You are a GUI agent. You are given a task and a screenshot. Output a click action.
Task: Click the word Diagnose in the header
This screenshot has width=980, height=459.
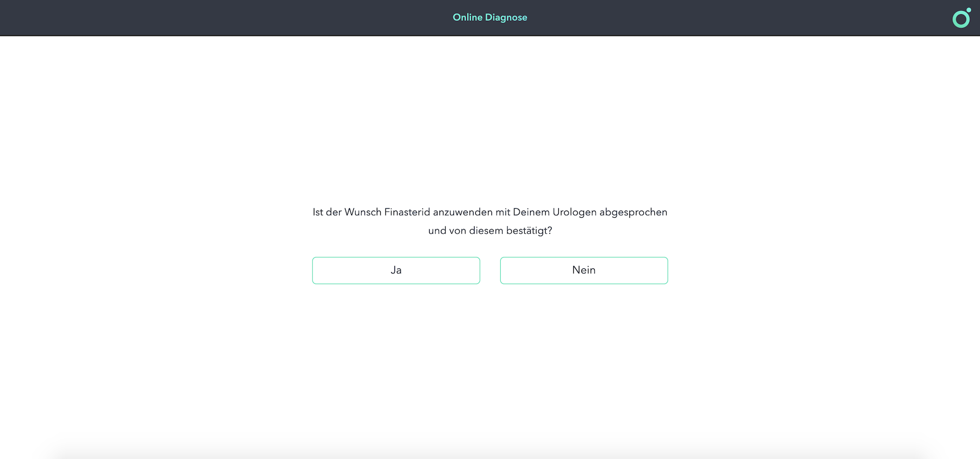[x=506, y=17]
